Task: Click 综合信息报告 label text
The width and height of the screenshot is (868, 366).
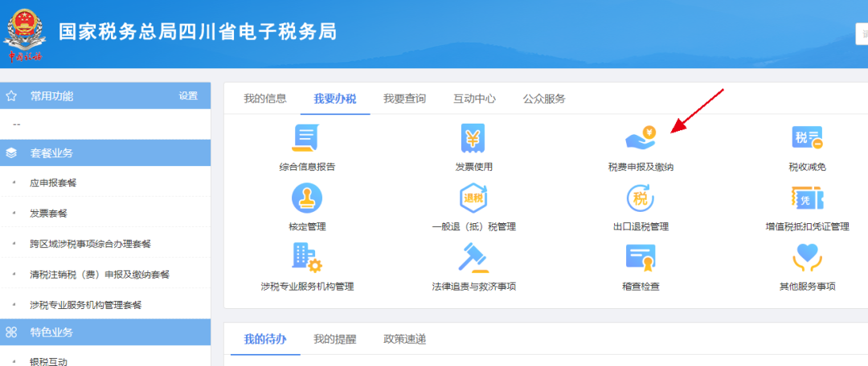Action: click(307, 167)
